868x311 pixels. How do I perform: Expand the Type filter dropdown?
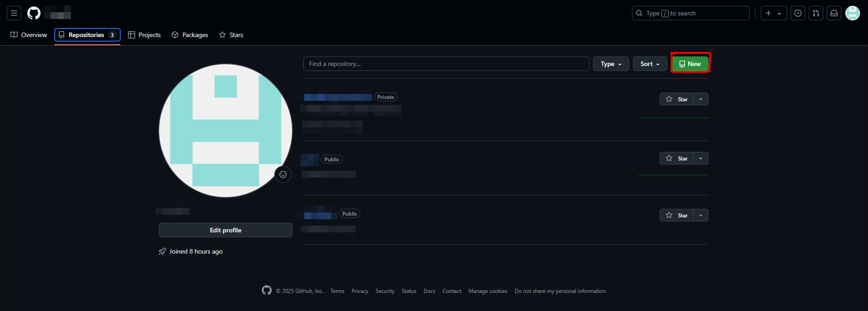611,64
